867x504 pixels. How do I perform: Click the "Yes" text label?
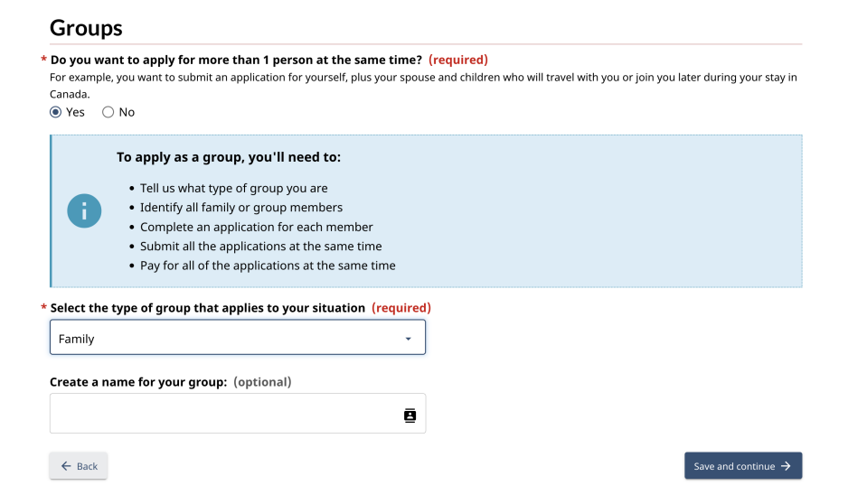[75, 112]
